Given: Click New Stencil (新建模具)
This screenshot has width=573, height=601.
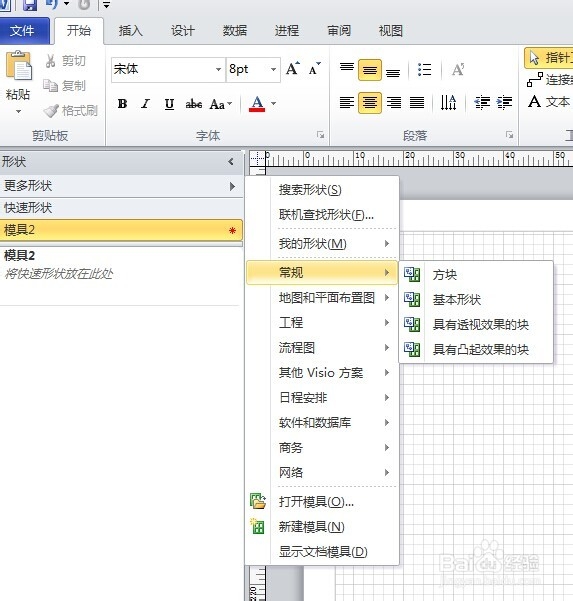Looking at the screenshot, I should click(x=322, y=527).
